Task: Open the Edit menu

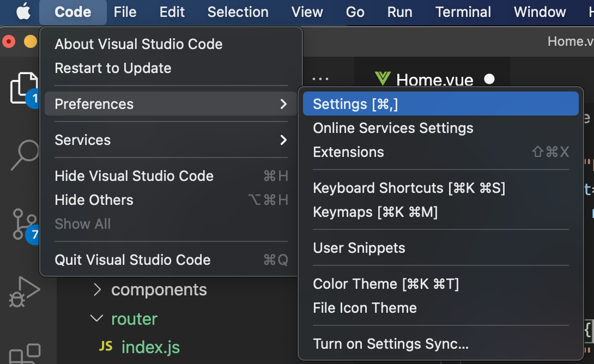Action: point(172,12)
